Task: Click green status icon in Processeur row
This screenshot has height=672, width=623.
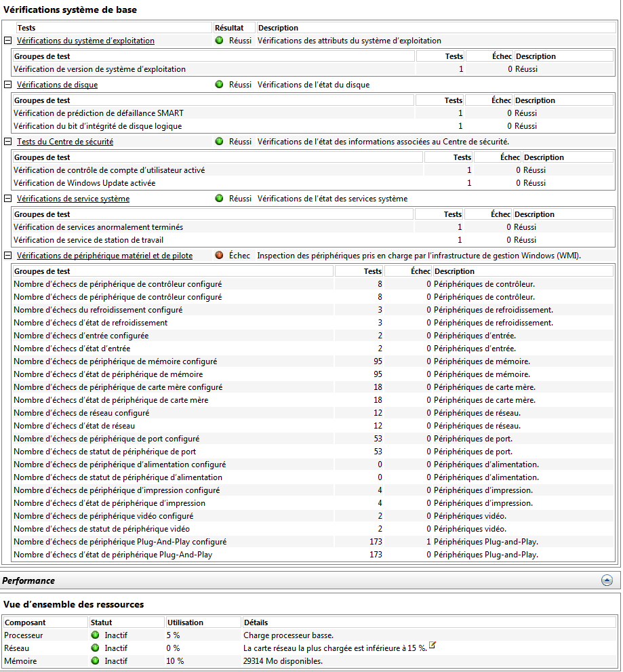Action: (95, 635)
